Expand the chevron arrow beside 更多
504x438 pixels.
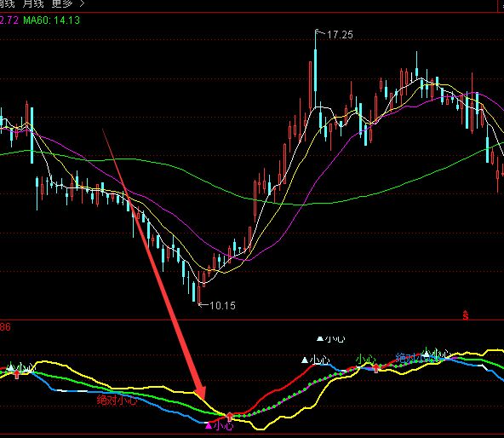[x=82, y=4]
